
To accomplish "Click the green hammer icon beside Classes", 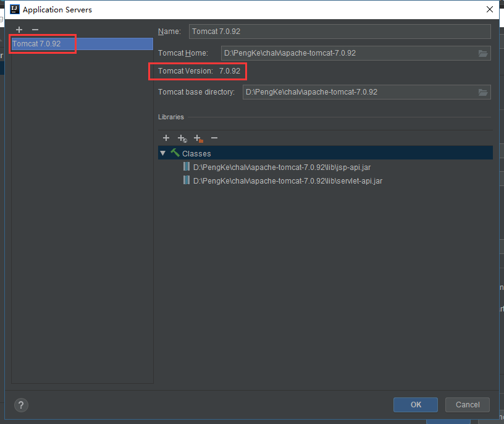I will pos(174,153).
